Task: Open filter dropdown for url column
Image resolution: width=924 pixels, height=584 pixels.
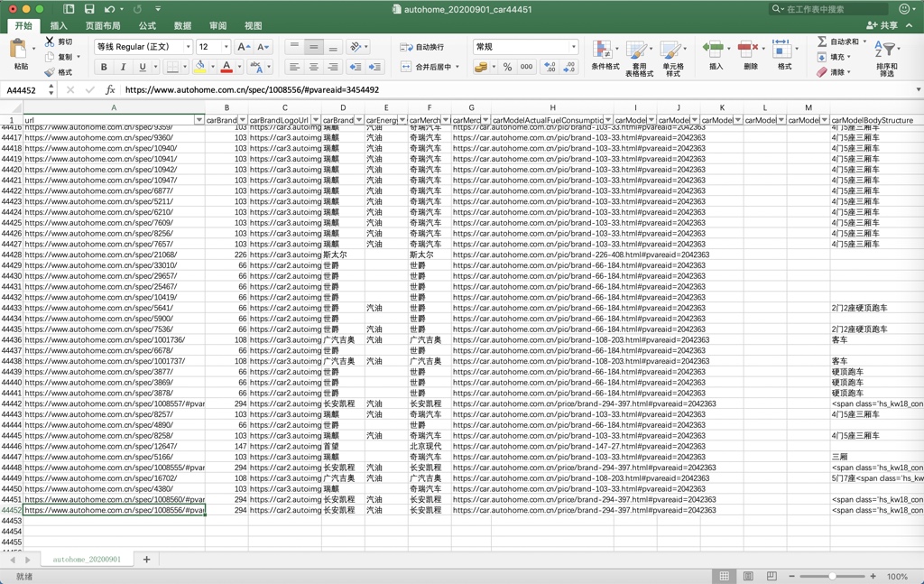Action: (199, 120)
